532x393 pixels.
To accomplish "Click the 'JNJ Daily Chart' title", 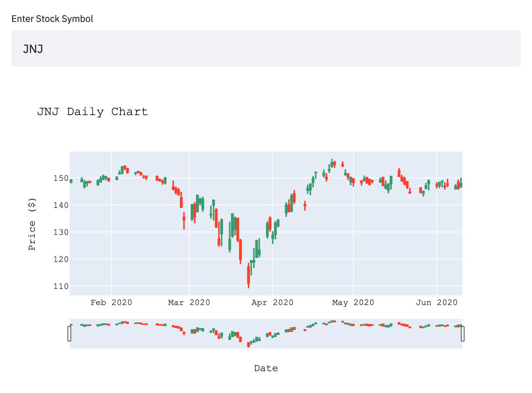I will click(93, 111).
